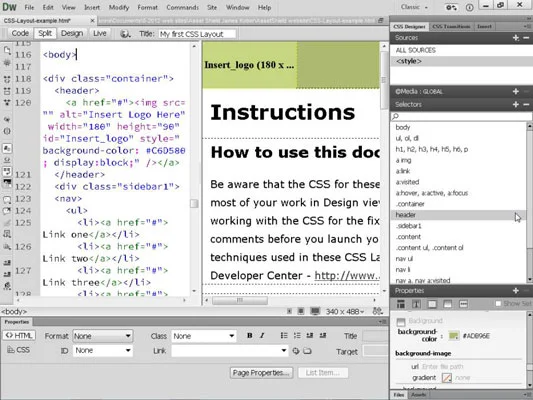This screenshot has width=533, height=400.
Task: Click the Italic icon in the Properties inspector
Action: 262,336
